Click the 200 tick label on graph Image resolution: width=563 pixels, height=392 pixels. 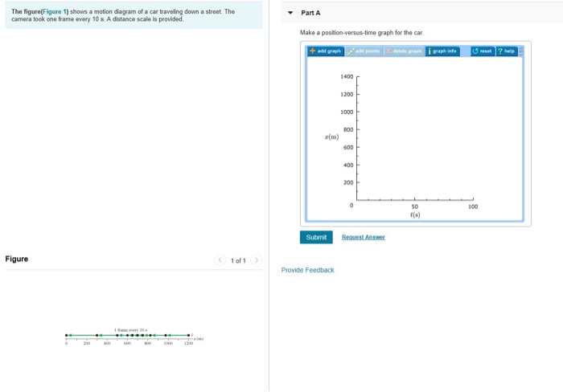point(348,182)
